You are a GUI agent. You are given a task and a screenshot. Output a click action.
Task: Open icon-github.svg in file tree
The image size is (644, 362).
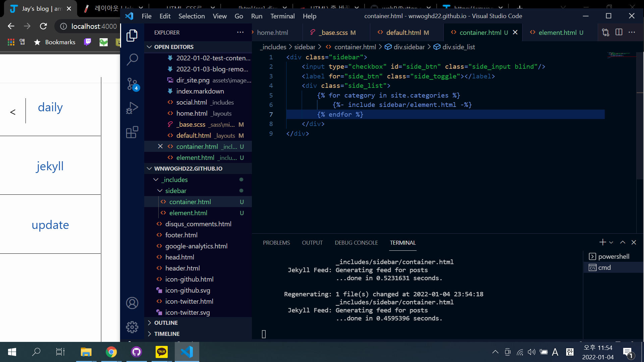pyautogui.click(x=198, y=290)
